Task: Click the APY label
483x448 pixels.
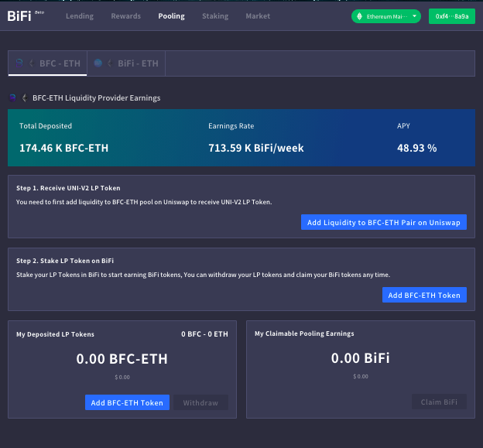Action: click(403, 125)
